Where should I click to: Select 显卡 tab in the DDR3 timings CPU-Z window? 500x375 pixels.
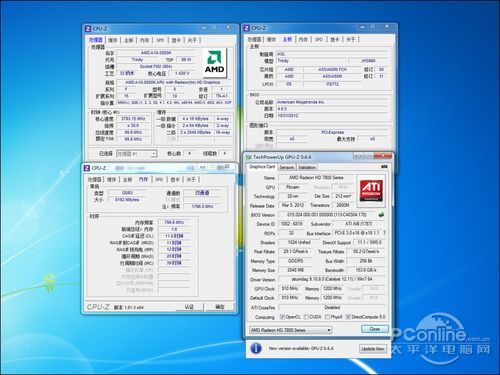coord(175,180)
